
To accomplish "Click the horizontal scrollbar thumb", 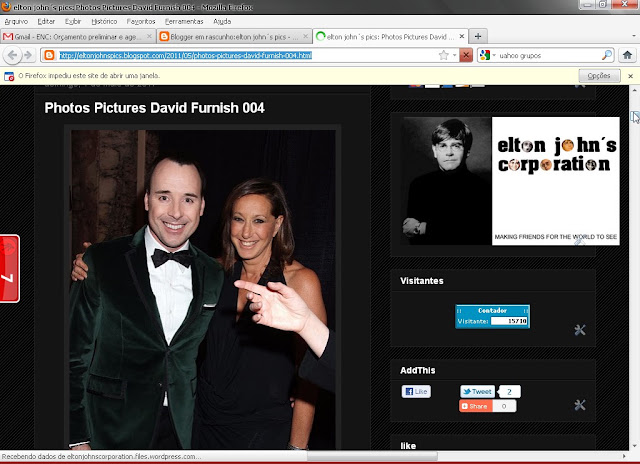I will pyautogui.click(x=372, y=456).
